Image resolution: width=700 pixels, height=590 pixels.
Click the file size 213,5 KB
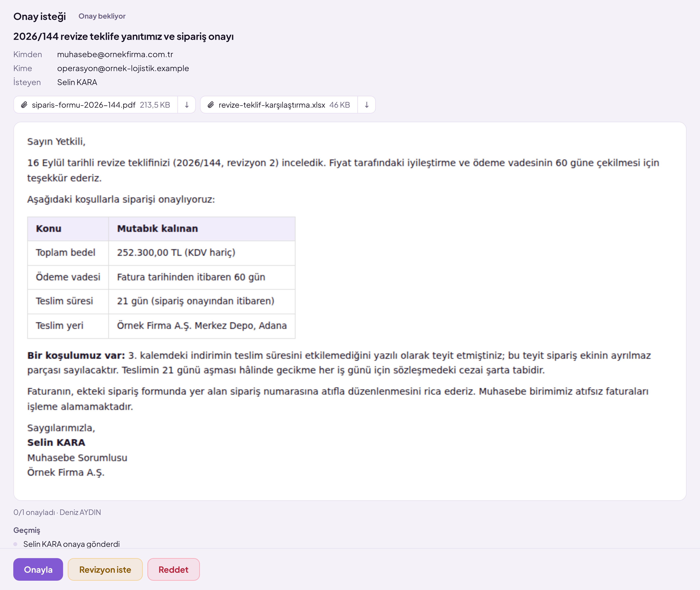(x=155, y=105)
